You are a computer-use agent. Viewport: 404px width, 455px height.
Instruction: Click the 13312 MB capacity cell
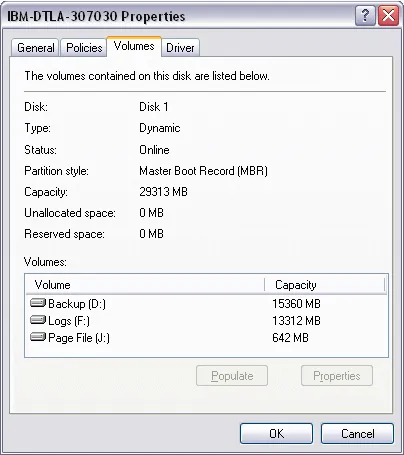296,321
